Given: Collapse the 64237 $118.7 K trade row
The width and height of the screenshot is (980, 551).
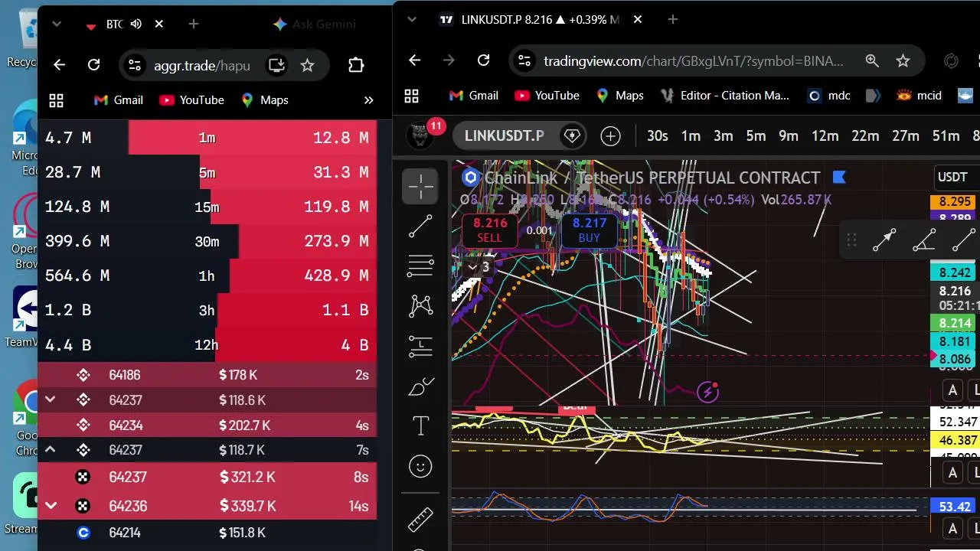Looking at the screenshot, I should tap(51, 449).
